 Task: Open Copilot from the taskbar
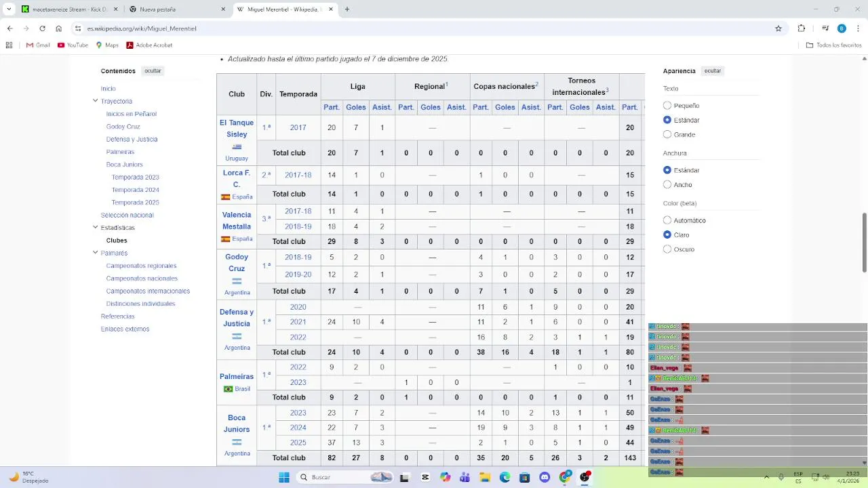[x=445, y=477]
